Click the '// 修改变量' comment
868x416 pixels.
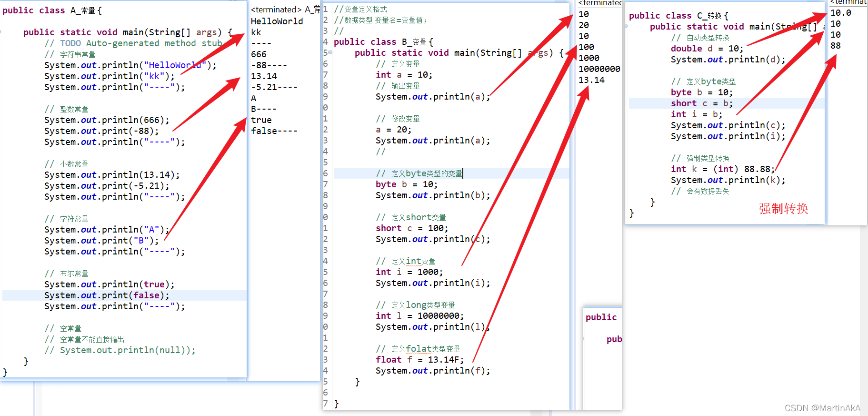pos(398,119)
